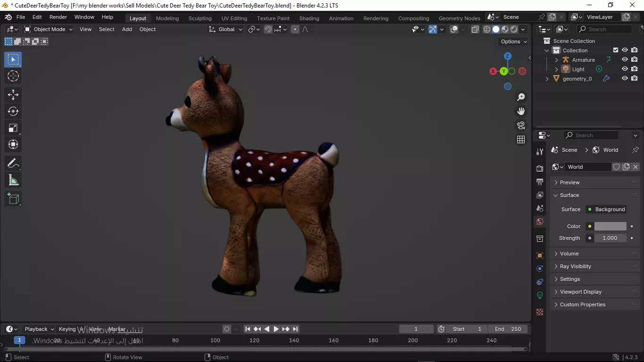Select the Transform tool
Image resolution: width=644 pixels, height=362 pixels.
tap(13, 144)
